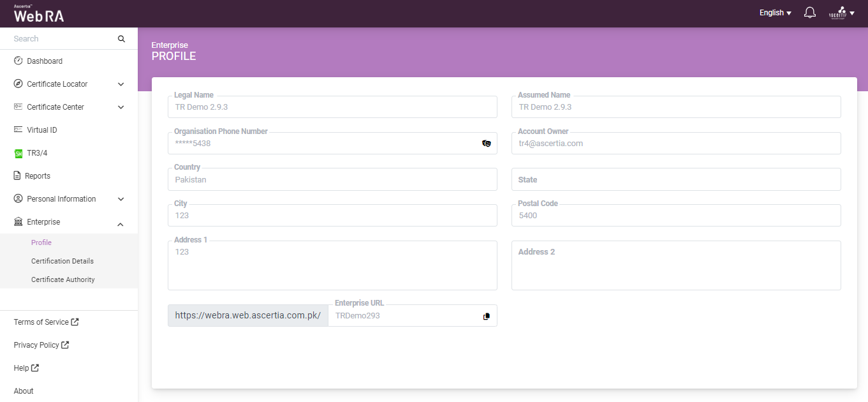868x402 pixels.
Task: Click the Virtual ID icon
Action: click(x=18, y=130)
